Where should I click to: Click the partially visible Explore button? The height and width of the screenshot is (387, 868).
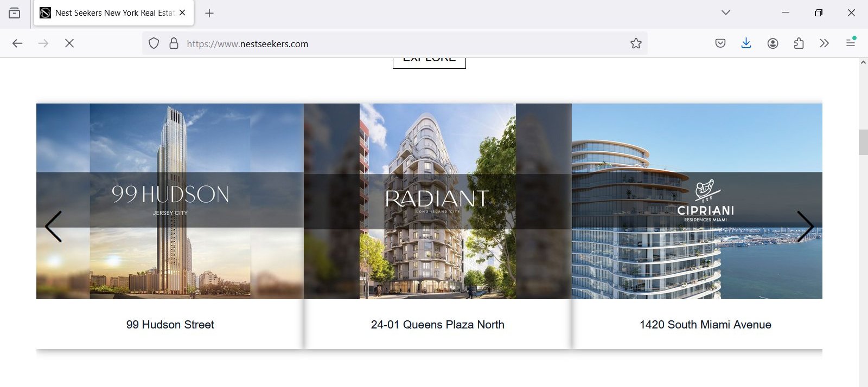pos(429,62)
